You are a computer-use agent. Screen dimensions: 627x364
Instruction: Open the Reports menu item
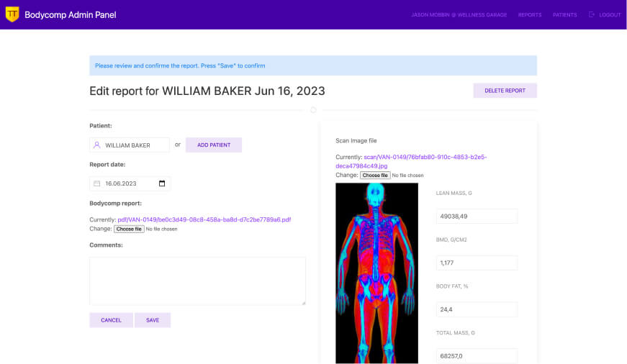(530, 14)
